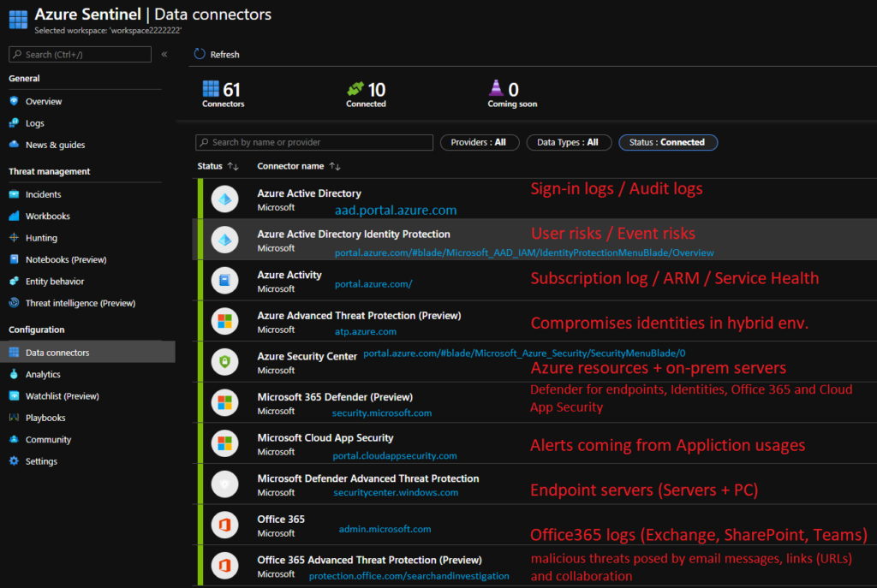Viewport: 877px width, 588px height.
Task: Open the Microsoft 365 Defender (Preview) icon
Action: 225,403
